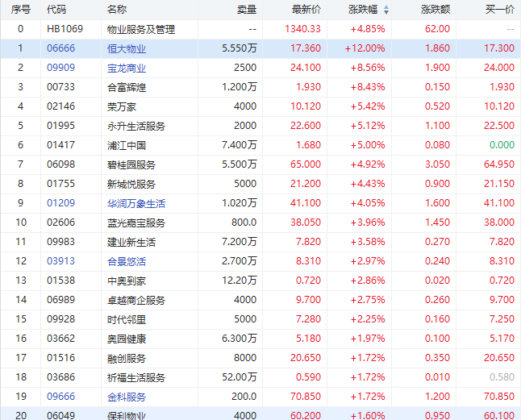Click the sell volume 52.00万
The image size is (521, 420).
click(x=240, y=377)
